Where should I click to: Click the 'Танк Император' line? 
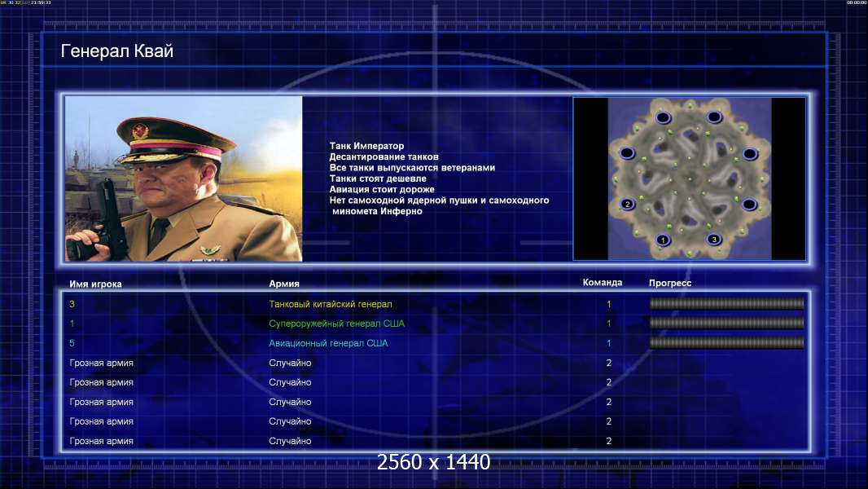366,146
